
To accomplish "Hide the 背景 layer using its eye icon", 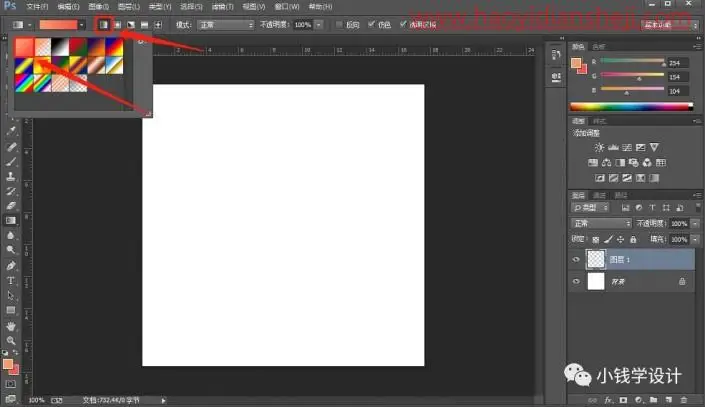I will [576, 282].
